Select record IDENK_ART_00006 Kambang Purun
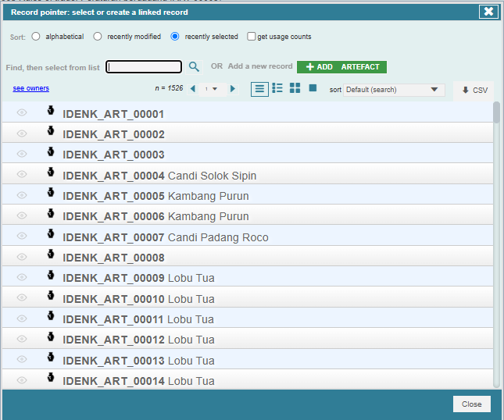Screen dimensions: 504x420 coord(248,215)
